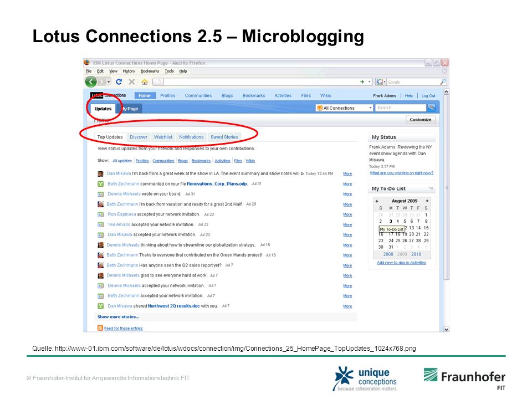Click the Connections search input field
532x399 pixels.
coord(401,108)
